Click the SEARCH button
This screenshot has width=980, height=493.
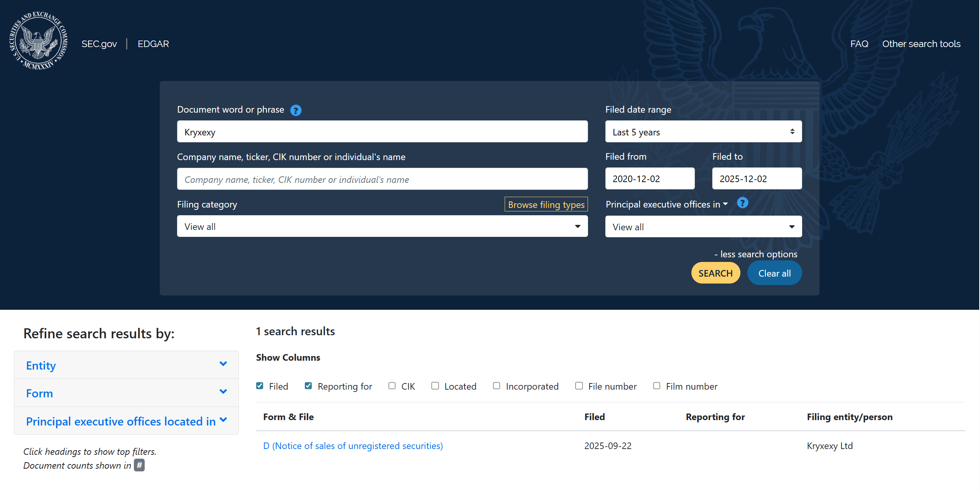(x=715, y=273)
